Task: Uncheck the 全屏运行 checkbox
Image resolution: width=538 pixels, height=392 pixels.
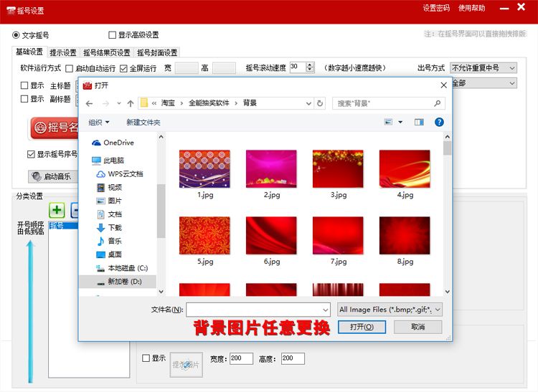Action: [123, 69]
